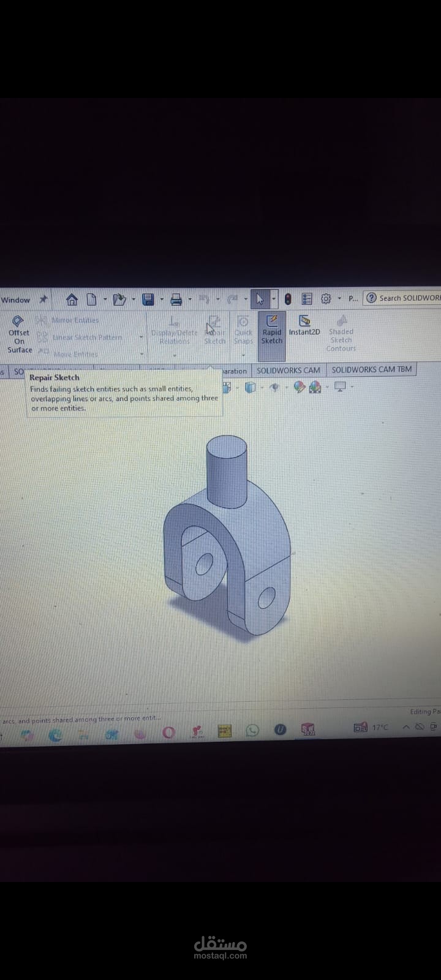Save the part with the floppy disk icon
This screenshot has width=441, height=980.
click(x=148, y=300)
